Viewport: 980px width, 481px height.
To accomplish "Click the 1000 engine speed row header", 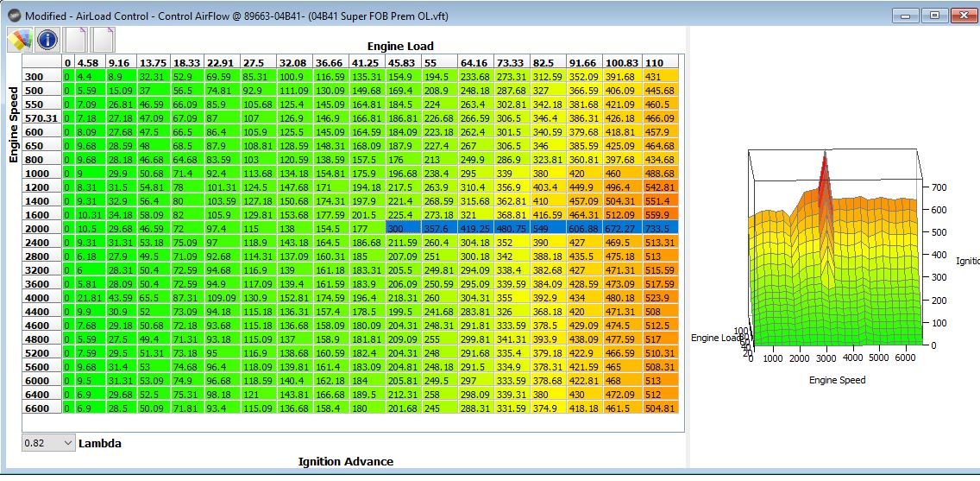I will pos(42,174).
